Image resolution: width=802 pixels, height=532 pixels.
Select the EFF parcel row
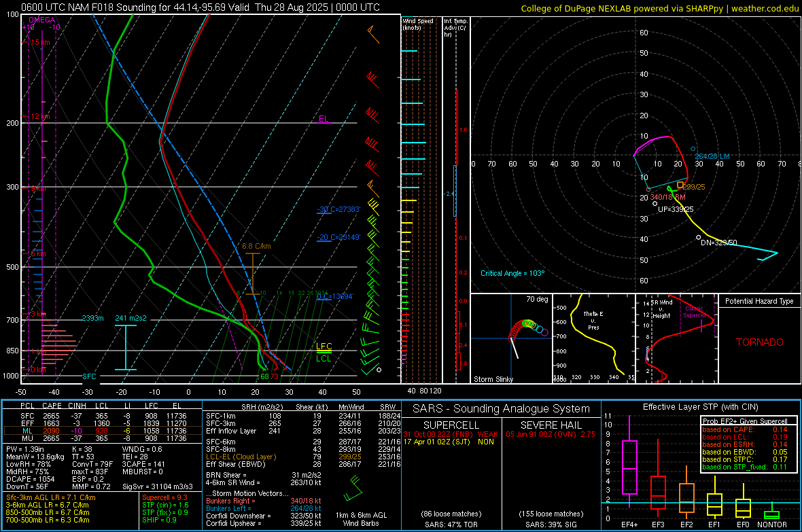[103, 423]
